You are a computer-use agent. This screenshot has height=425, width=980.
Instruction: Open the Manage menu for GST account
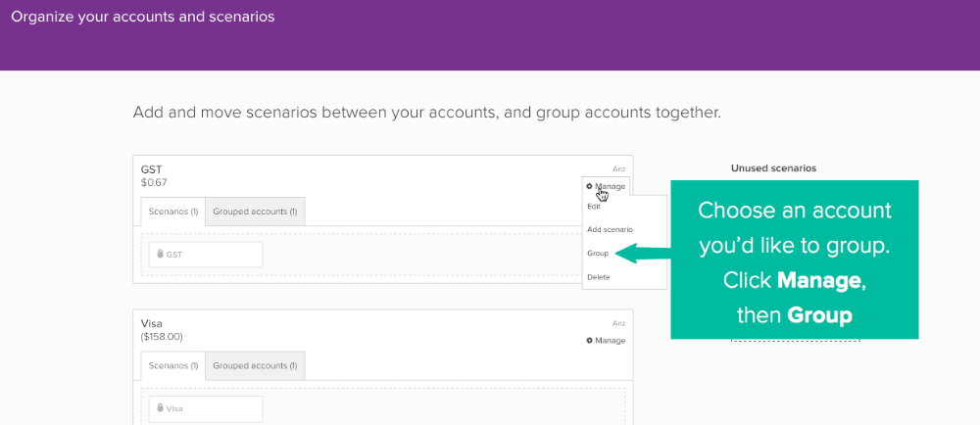point(606,186)
